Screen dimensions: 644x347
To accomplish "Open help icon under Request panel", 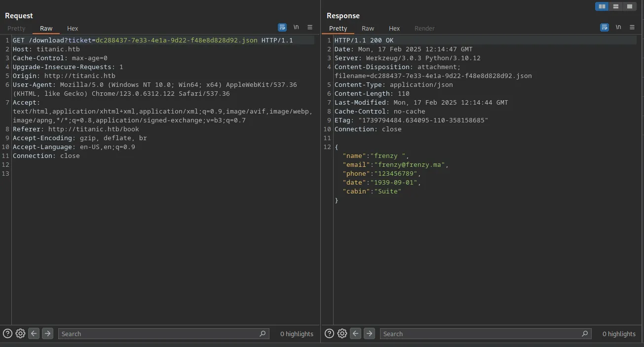I will click(7, 334).
